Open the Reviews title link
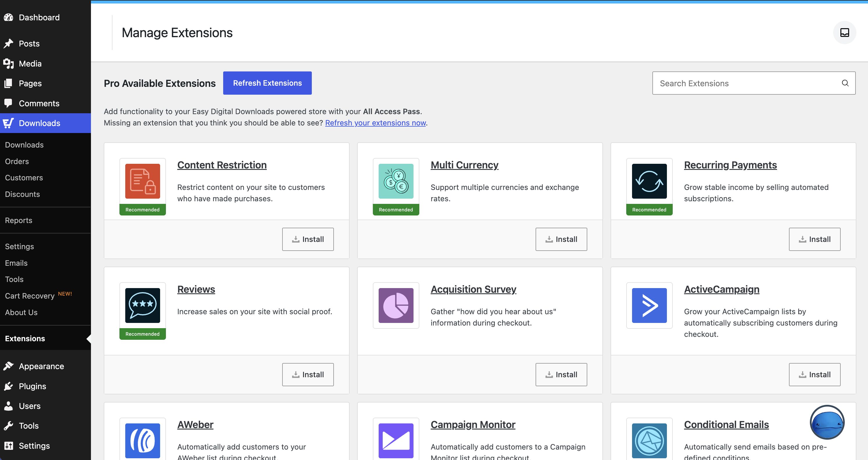Image resolution: width=868 pixels, height=460 pixels. click(196, 289)
